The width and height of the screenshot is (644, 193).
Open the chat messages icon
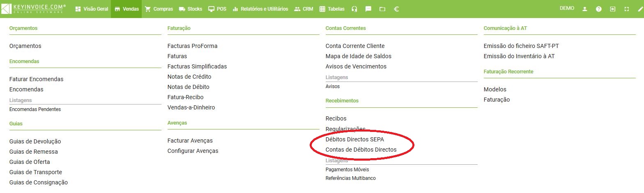point(368,9)
